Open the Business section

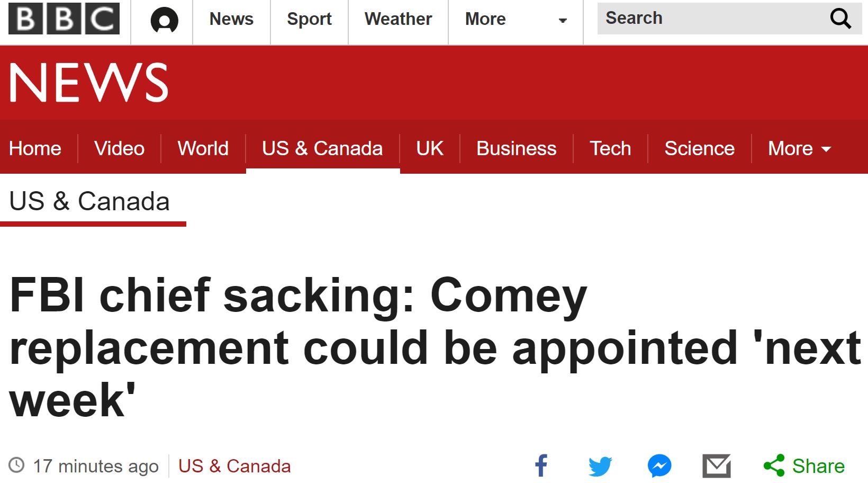tap(516, 149)
